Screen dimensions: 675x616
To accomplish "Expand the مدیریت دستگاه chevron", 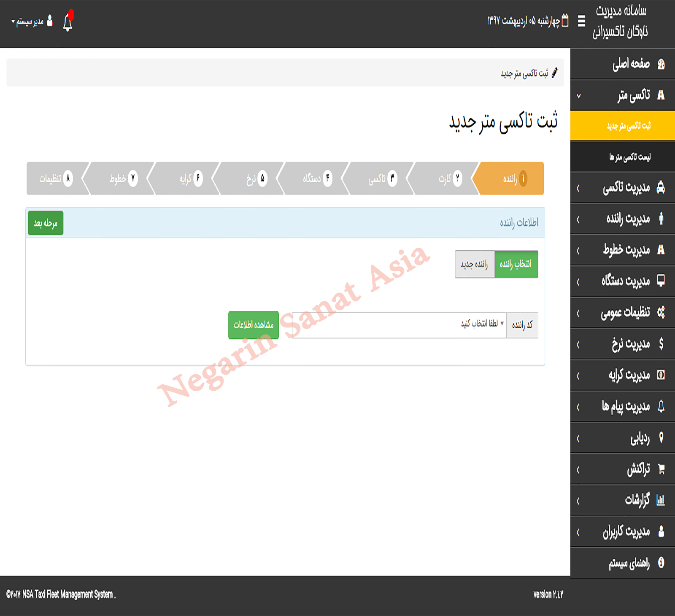I will [x=578, y=282].
